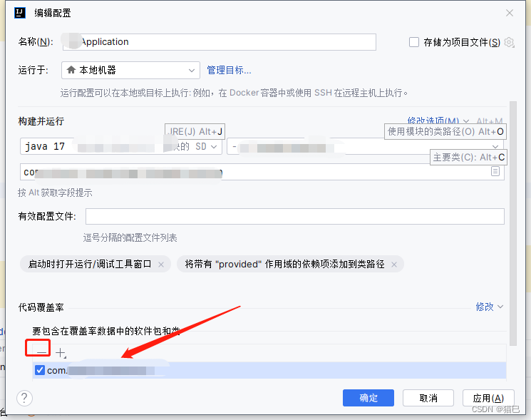Click the 确定 button

(x=368, y=398)
